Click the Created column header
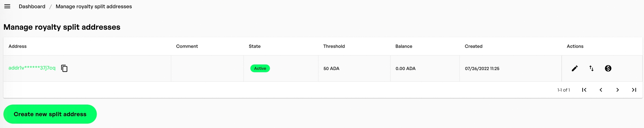The width and height of the screenshot is (644, 128). click(x=473, y=46)
